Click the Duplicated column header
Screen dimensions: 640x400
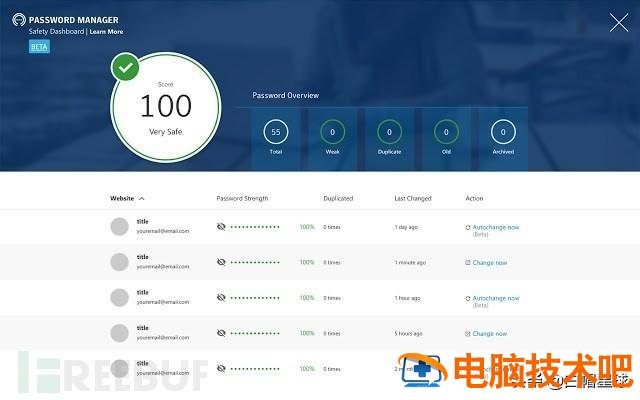(338, 198)
